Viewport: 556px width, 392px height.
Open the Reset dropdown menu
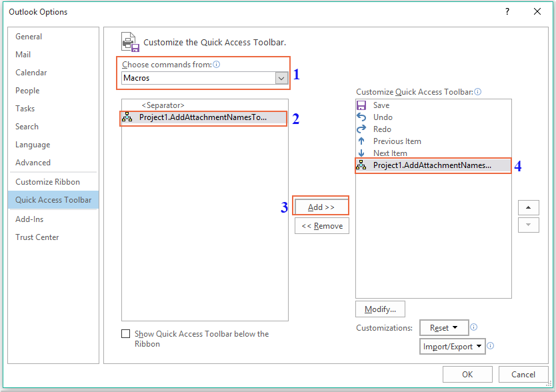[x=443, y=327]
